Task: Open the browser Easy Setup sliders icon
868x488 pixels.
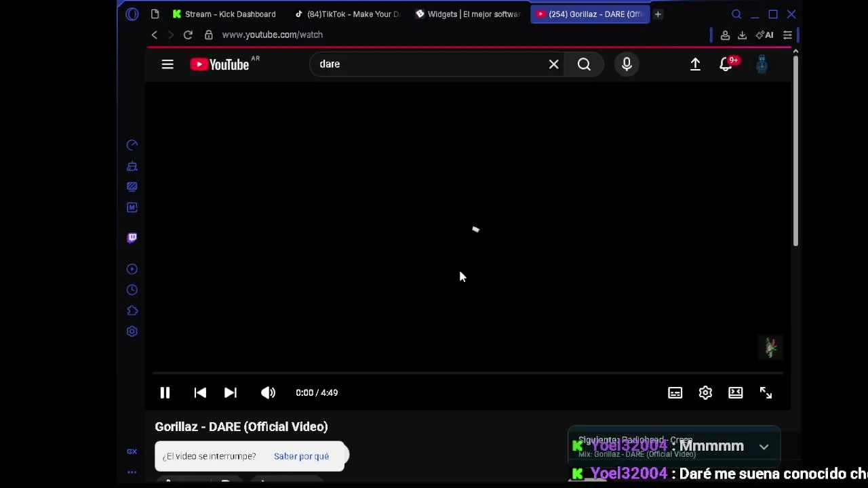Action: (x=787, y=35)
